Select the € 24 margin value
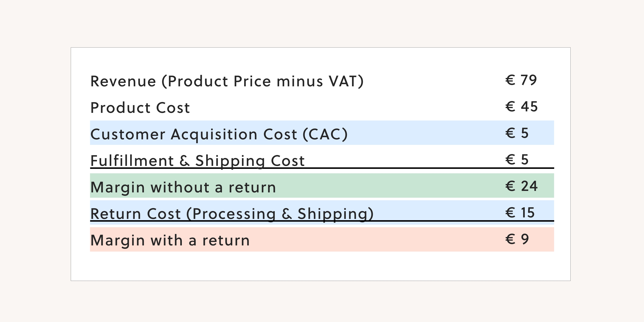This screenshot has width=644, height=322. pos(522,186)
